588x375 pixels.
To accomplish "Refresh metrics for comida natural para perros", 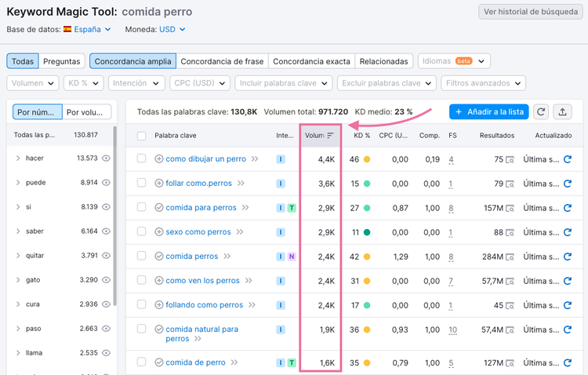I will tap(568, 329).
